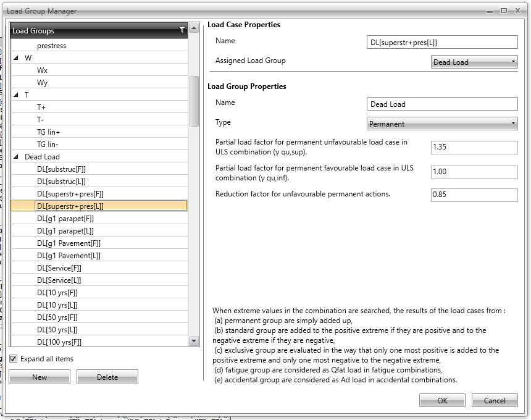Delete the selected load case
531x420 pixels.
pyautogui.click(x=107, y=377)
